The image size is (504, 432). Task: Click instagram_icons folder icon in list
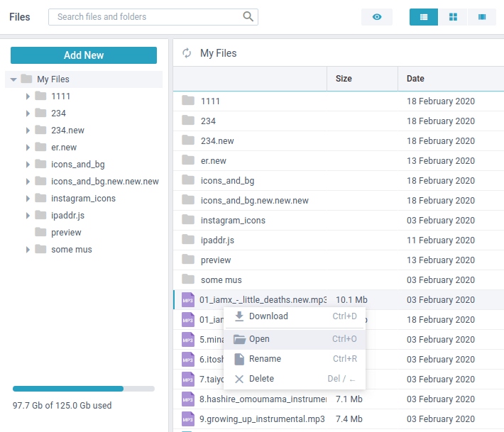tap(188, 220)
